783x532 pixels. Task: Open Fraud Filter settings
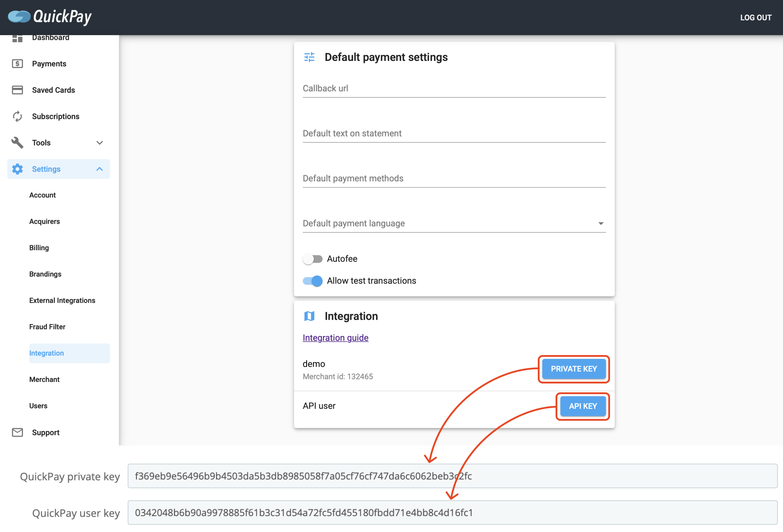47,327
